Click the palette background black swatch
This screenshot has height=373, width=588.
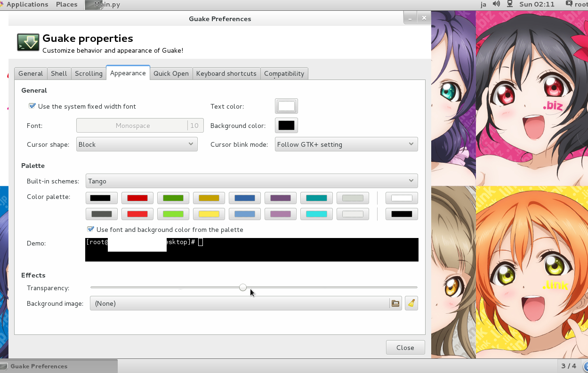pos(402,214)
